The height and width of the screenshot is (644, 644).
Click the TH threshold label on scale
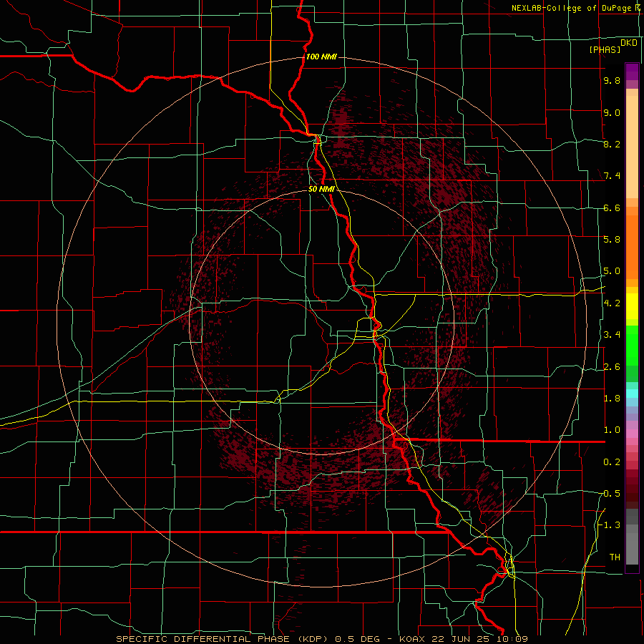pos(615,557)
